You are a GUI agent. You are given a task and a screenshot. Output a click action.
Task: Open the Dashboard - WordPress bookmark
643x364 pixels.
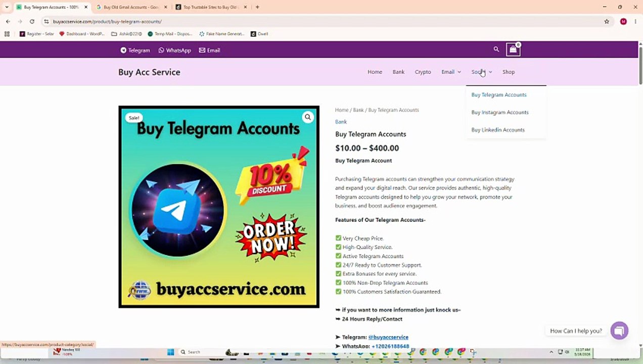click(x=82, y=34)
